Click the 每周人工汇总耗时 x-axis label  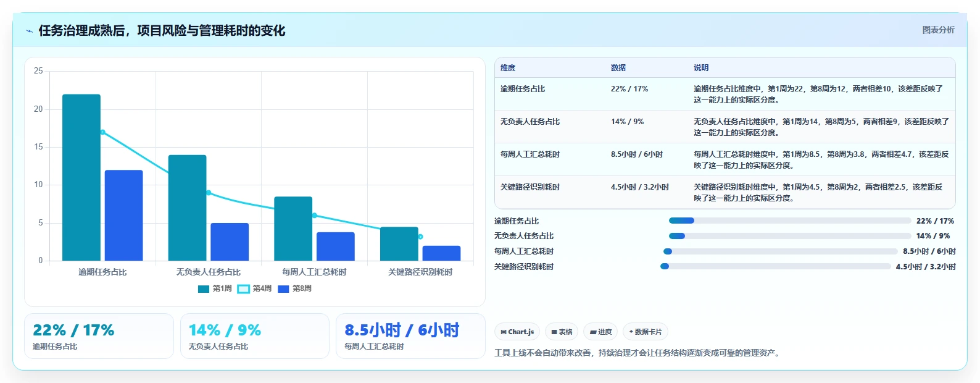pos(315,272)
